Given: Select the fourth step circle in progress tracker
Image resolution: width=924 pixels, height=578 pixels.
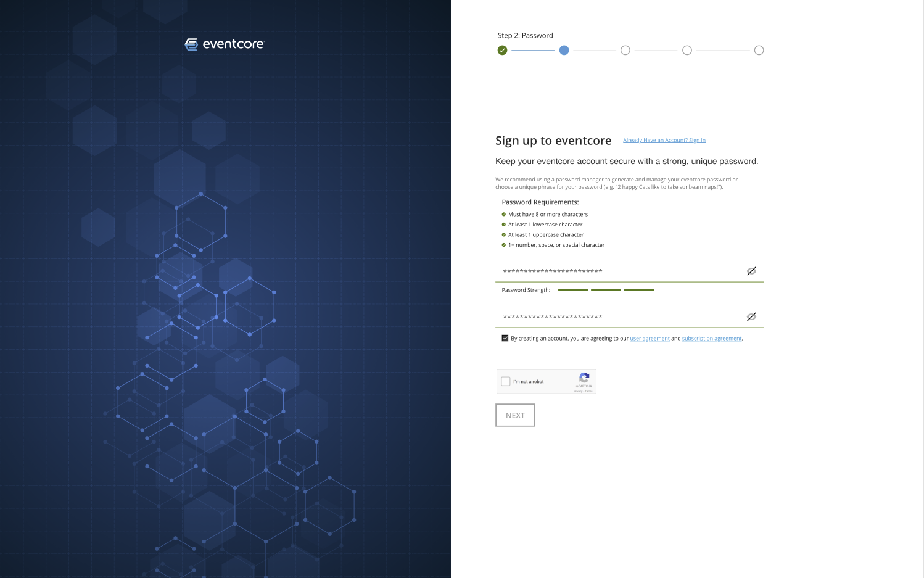Looking at the screenshot, I should click(687, 51).
